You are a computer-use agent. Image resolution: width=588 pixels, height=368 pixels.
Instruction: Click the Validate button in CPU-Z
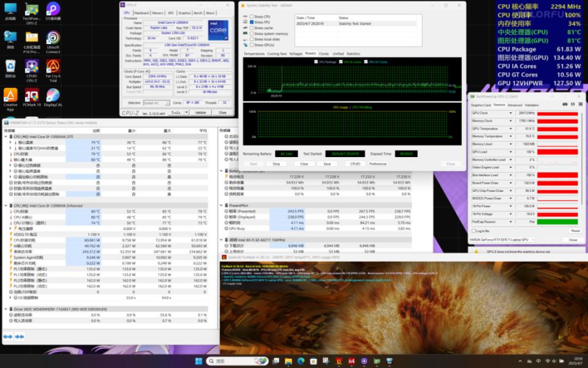201,112
